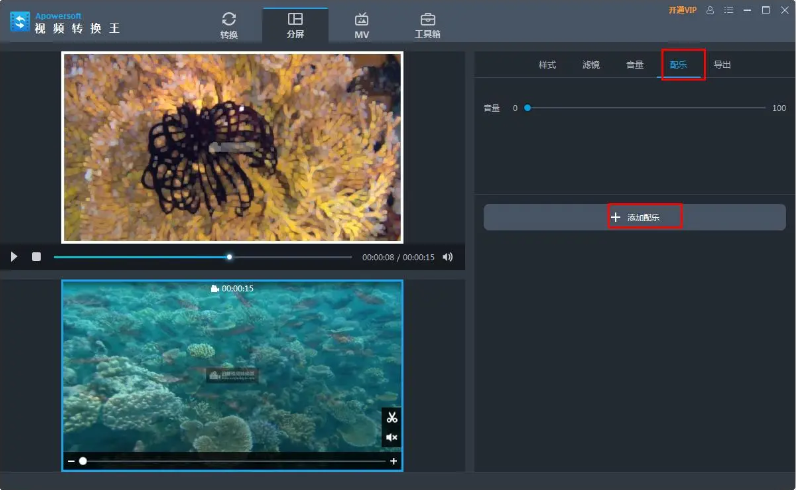Open the 工具箱 (Toolbox) section
Image resolution: width=796 pixels, height=490 pixels.
(427, 25)
